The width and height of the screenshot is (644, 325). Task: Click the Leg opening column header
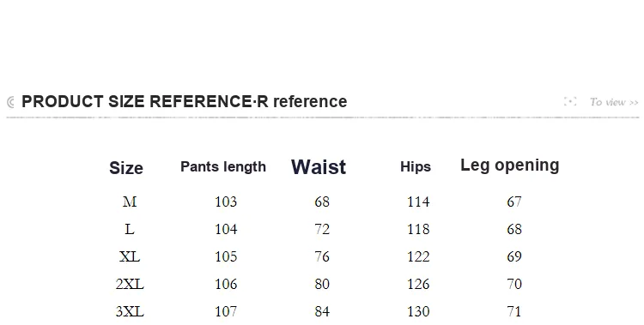point(510,166)
